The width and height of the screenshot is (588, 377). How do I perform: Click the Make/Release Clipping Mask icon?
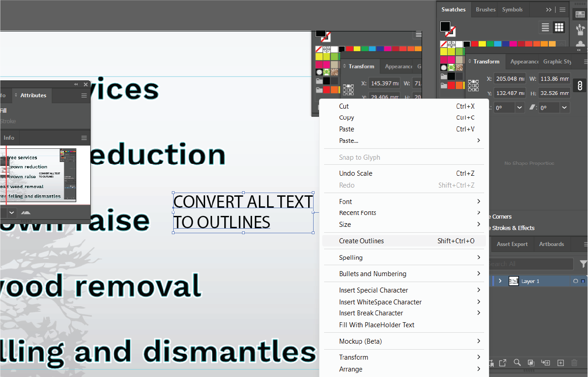(x=531, y=362)
